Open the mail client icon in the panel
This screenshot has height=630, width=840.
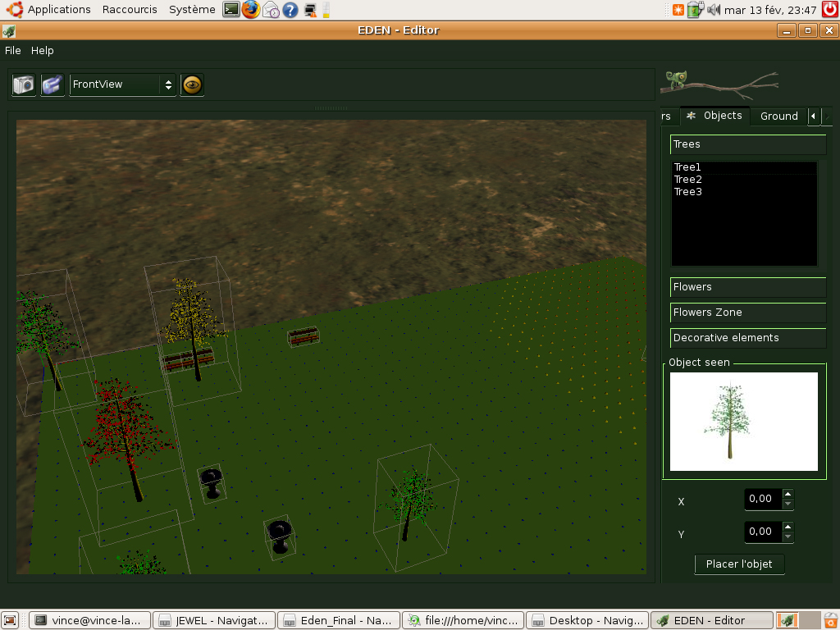[271, 10]
